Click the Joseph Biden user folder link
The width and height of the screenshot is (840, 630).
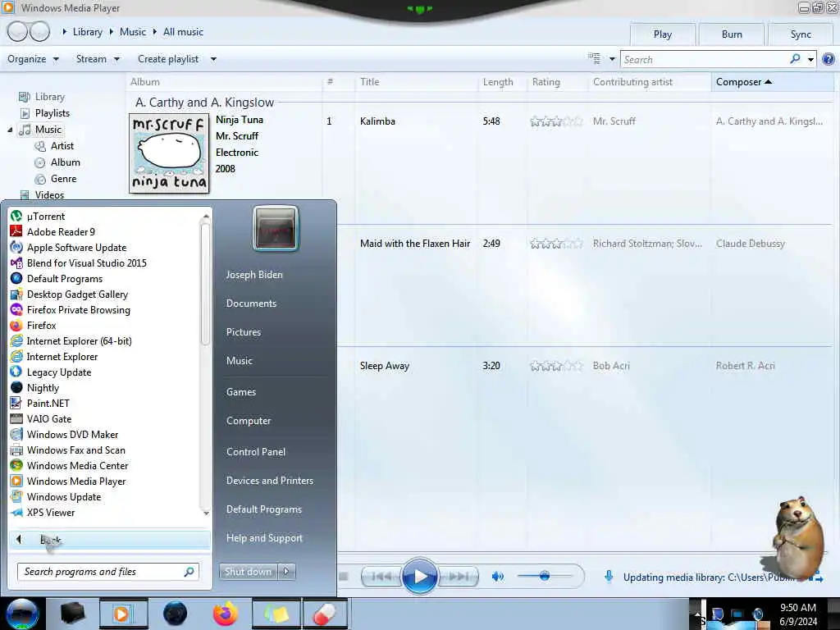coord(254,275)
